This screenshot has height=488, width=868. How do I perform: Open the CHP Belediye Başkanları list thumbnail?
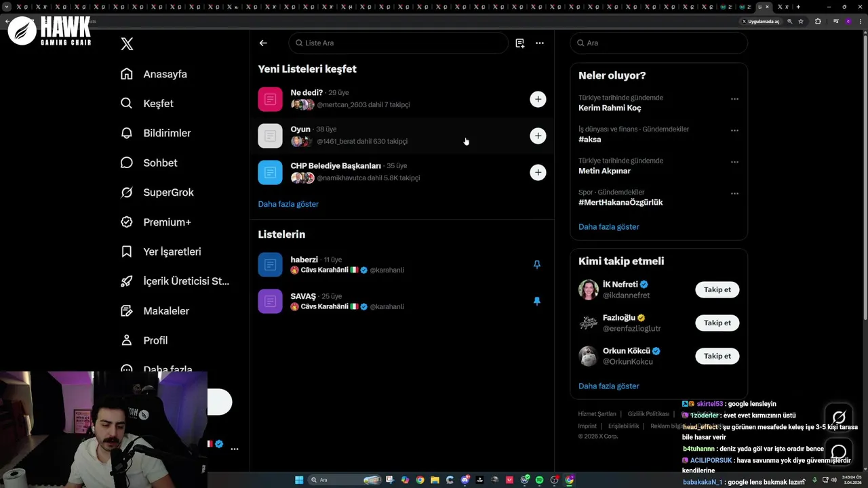[270, 172]
